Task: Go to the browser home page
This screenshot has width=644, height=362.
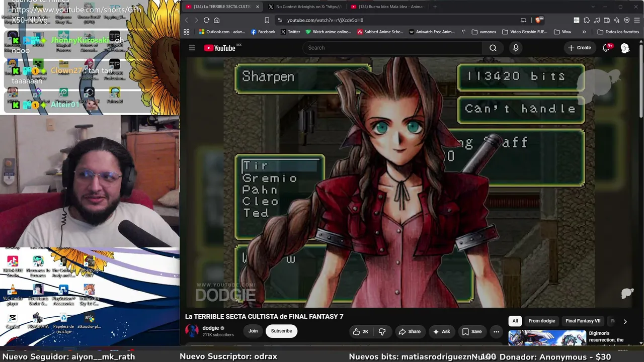Action: [217, 20]
